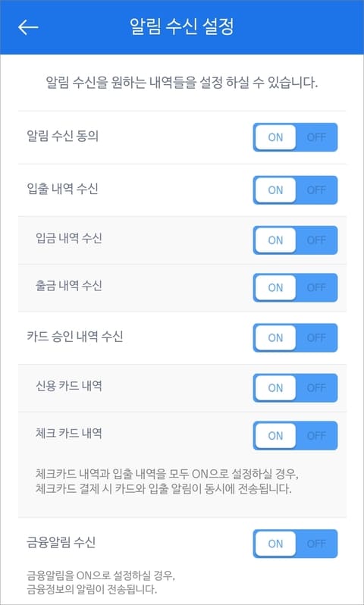Select the 카드 승인 내역 수신 label
Screen dimensions: 364x605
[x=75, y=337]
